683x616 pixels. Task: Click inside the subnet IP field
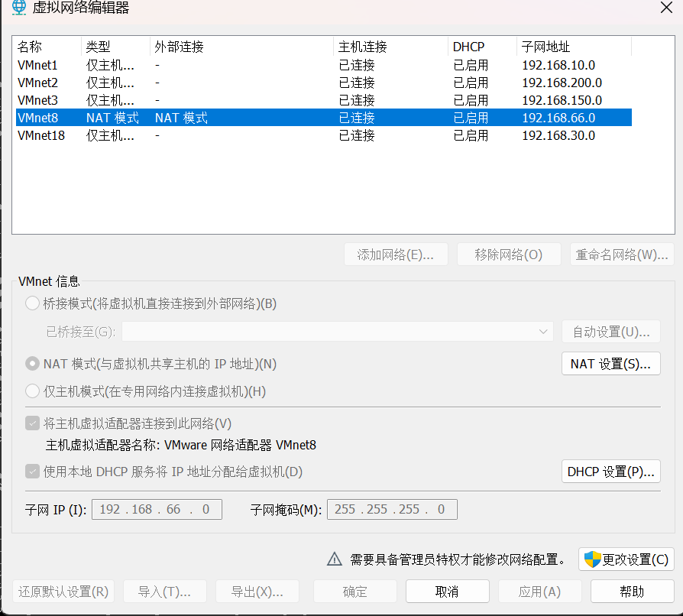click(x=157, y=510)
